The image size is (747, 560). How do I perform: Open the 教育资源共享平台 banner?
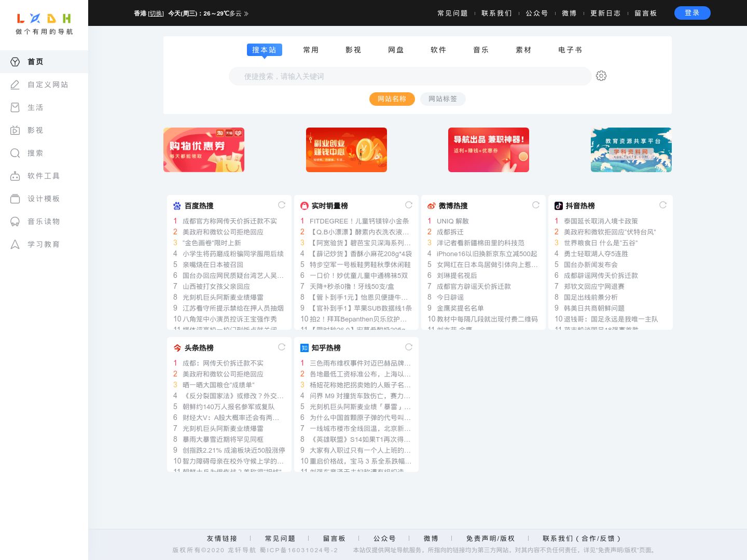631,150
